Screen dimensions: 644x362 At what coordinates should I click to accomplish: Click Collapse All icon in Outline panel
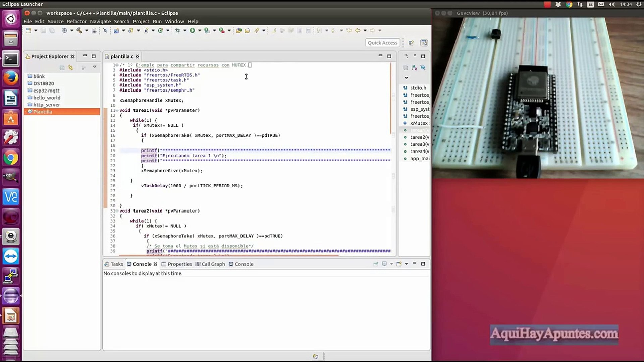(x=406, y=68)
